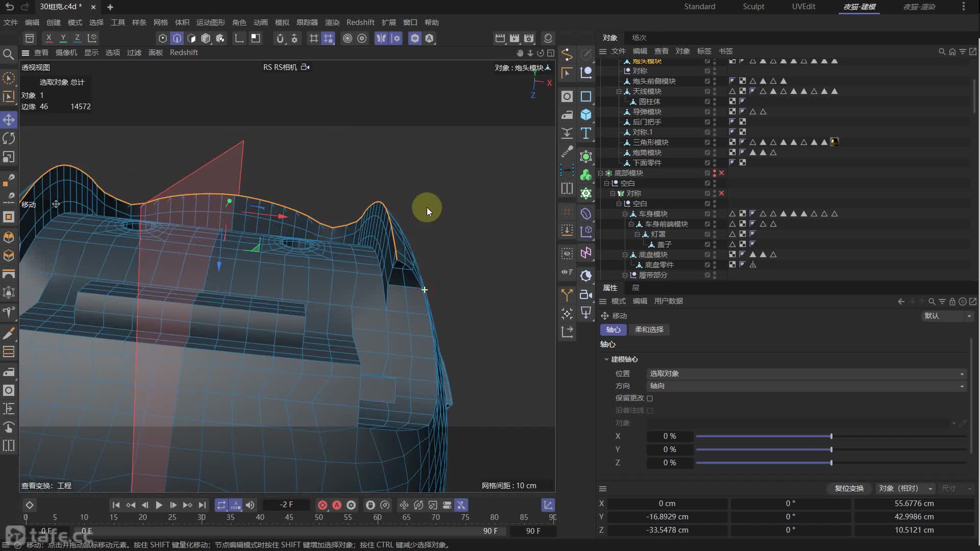Check the 保留更改 checkbox
Viewport: 980px width, 551px height.
[650, 398]
